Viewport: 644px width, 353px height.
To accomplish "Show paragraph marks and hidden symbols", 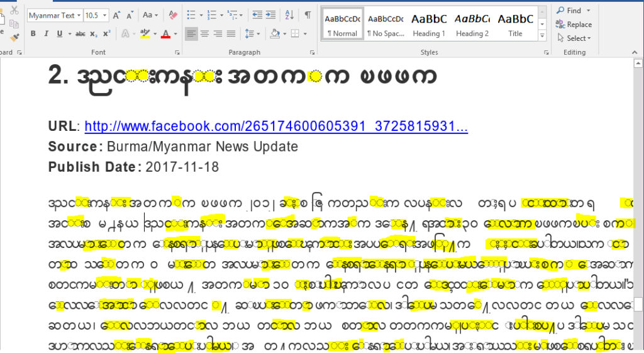I will [308, 15].
